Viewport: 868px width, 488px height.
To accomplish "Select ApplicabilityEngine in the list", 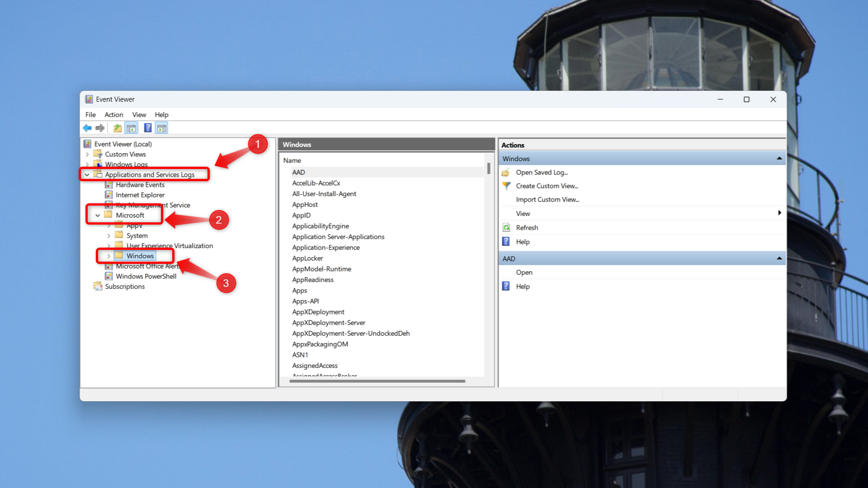I will click(320, 226).
